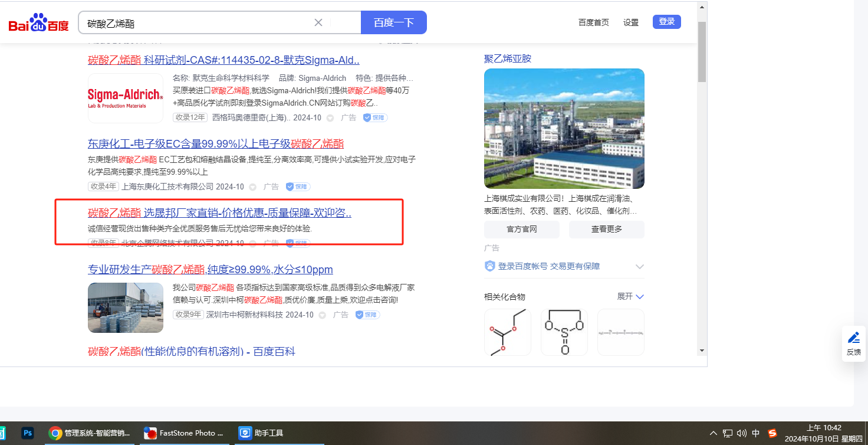The height and width of the screenshot is (445, 868).
Task: Click 保障 badge on Sigma-Aldrich result
Action: (x=375, y=117)
